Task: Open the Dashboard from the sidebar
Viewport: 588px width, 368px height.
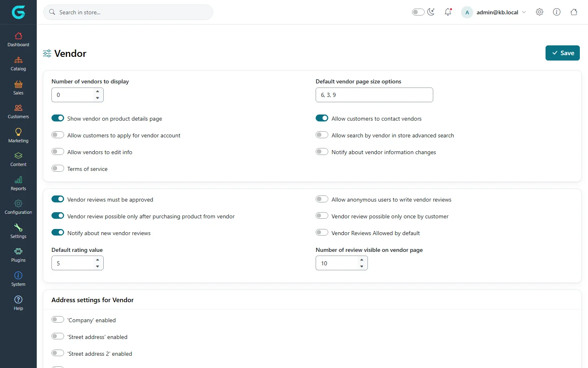Action: tap(18, 40)
